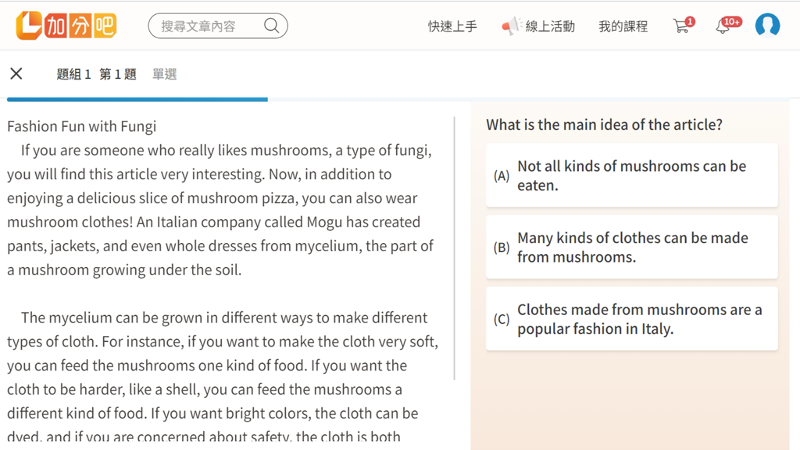Screen dimensions: 800x450
Task: Open the user profile avatar
Action: click(767, 26)
